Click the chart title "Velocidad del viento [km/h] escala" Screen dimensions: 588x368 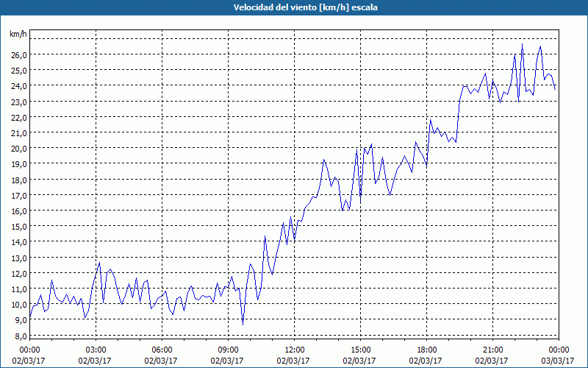pos(305,7)
